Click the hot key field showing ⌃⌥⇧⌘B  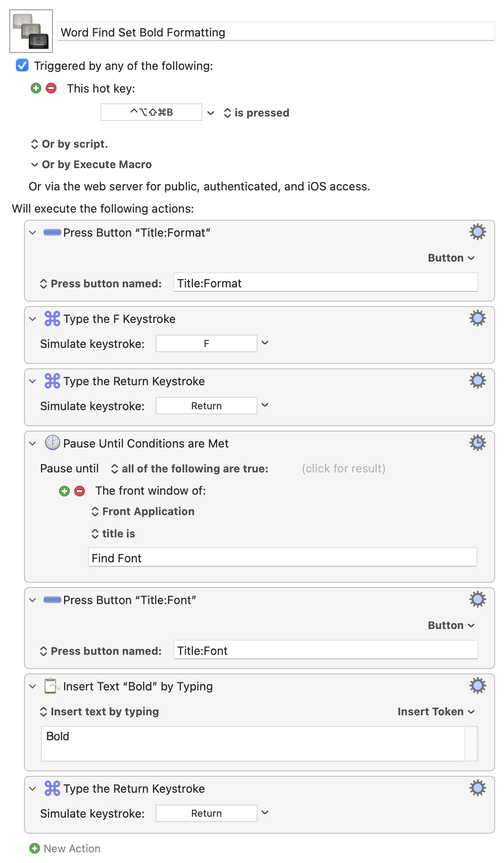click(152, 112)
